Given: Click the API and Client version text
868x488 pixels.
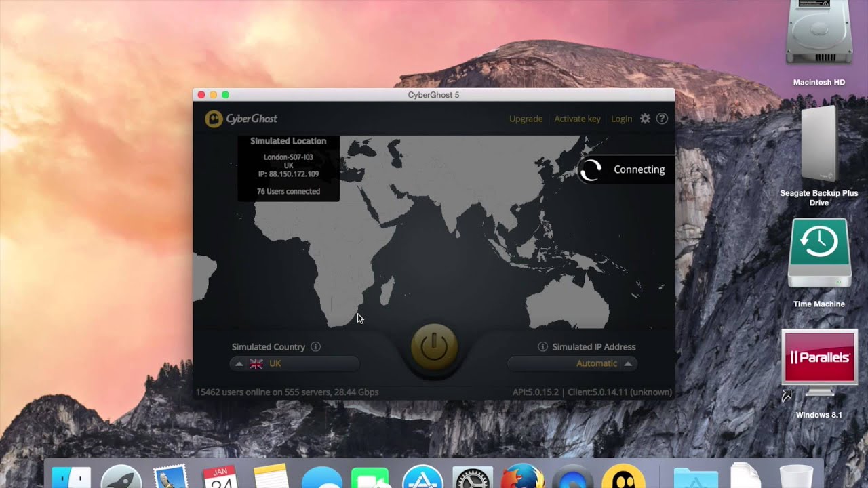Looking at the screenshot, I should (x=592, y=392).
